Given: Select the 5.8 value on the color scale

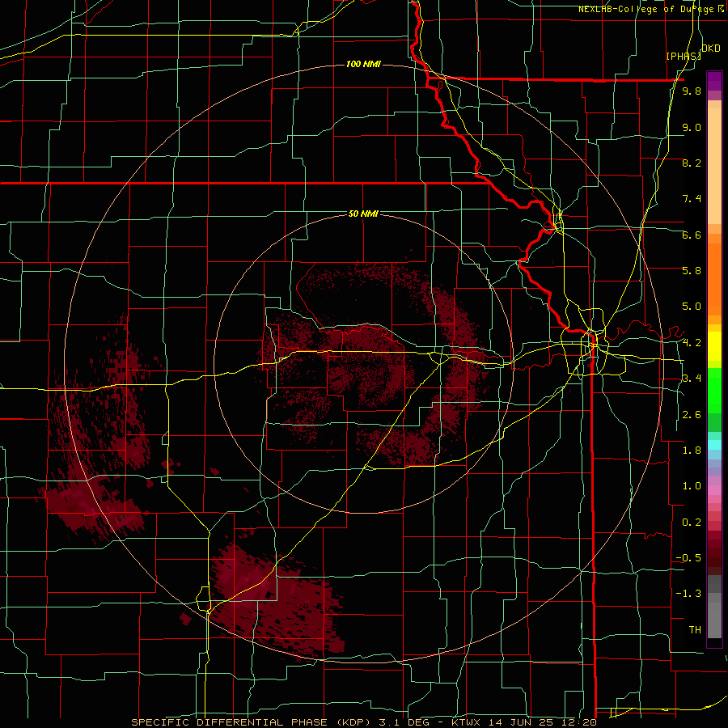Looking at the screenshot, I should 692,271.
